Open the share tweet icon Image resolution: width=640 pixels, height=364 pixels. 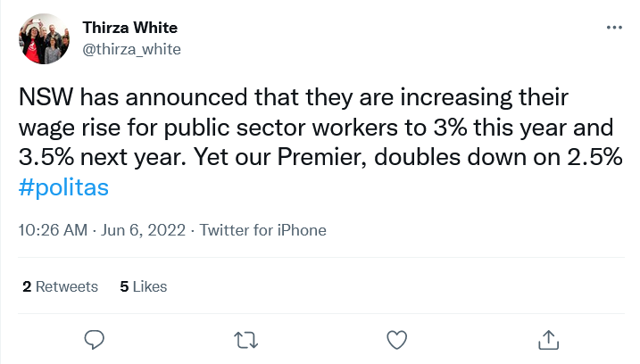pyautogui.click(x=548, y=340)
